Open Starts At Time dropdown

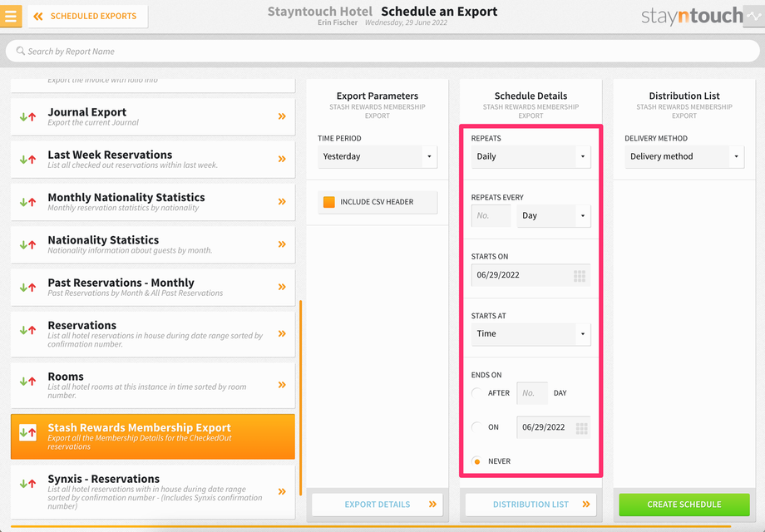coord(531,334)
